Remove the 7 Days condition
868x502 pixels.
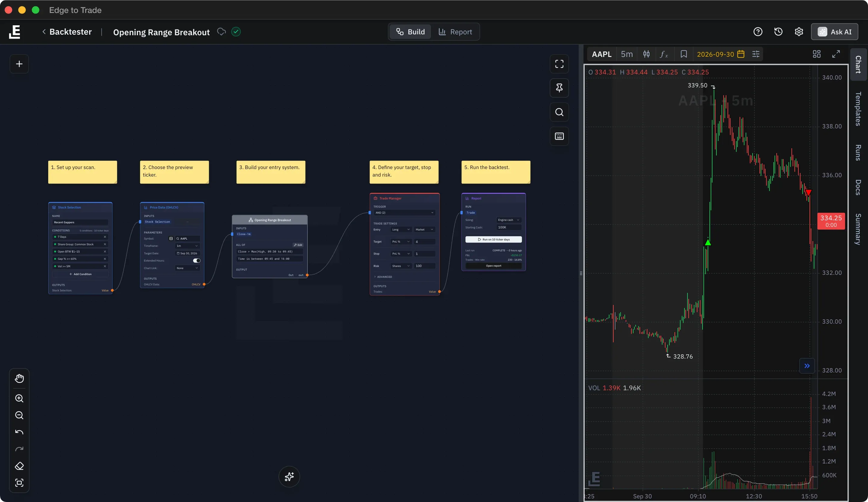(105, 237)
